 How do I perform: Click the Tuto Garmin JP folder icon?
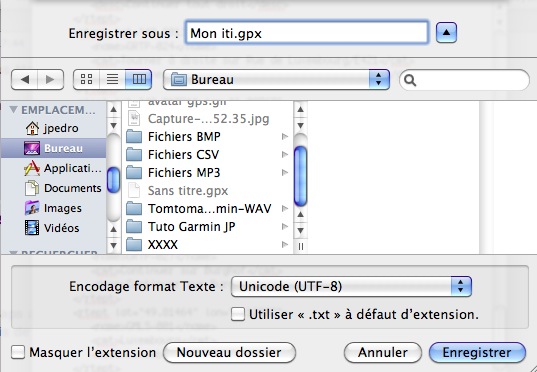click(134, 227)
